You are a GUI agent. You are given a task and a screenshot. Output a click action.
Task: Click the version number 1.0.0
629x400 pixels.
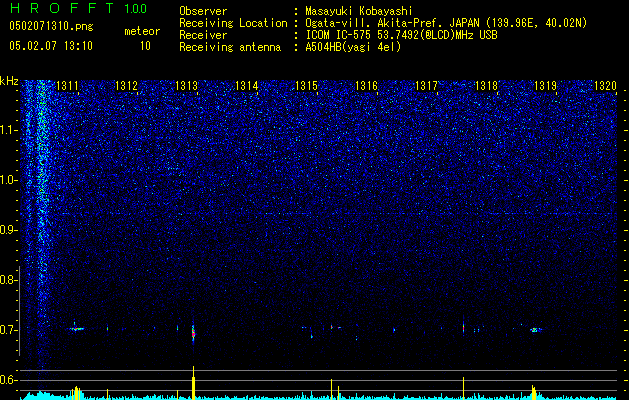point(136,8)
